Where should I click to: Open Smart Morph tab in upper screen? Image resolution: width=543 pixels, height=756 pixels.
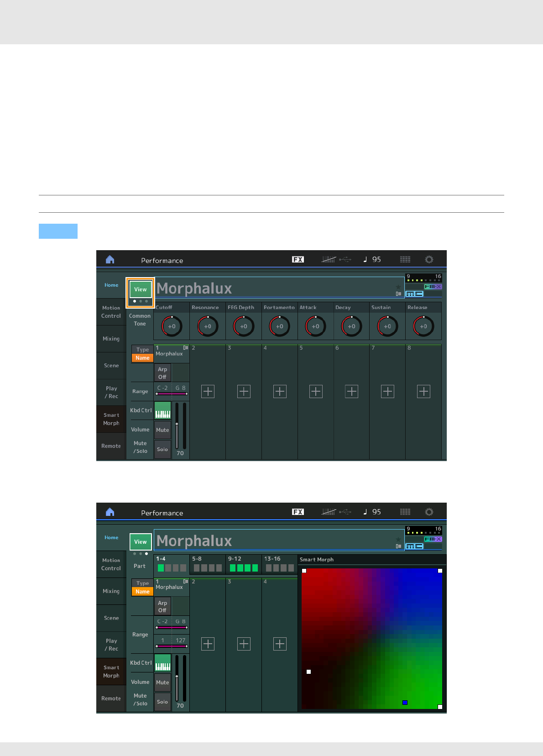pyautogui.click(x=111, y=419)
